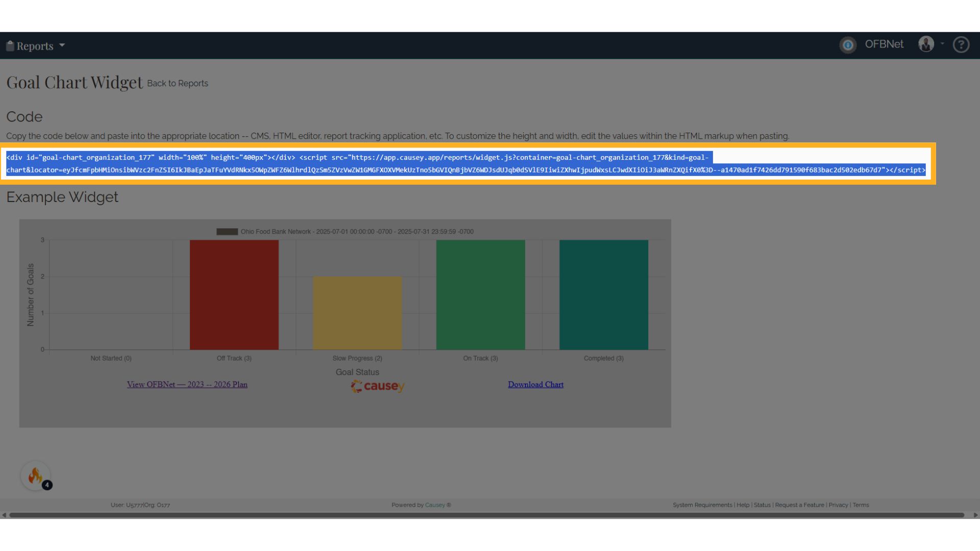The height and width of the screenshot is (551, 980).
Task: Select the widget embed code text
Action: coord(465,164)
